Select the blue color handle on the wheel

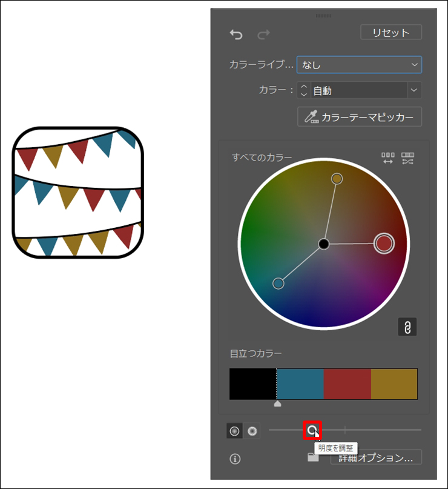[278, 283]
